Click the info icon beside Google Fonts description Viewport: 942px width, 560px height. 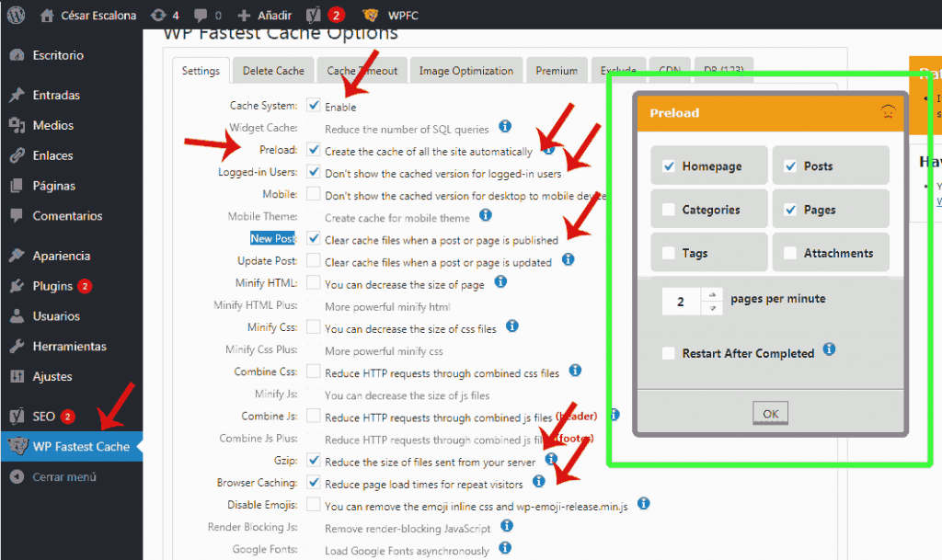tap(505, 548)
